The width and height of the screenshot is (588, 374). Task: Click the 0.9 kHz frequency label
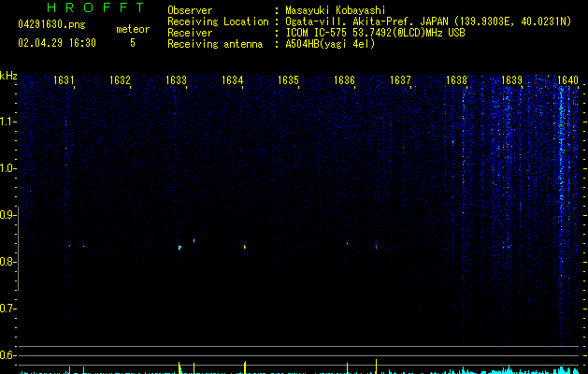7,215
